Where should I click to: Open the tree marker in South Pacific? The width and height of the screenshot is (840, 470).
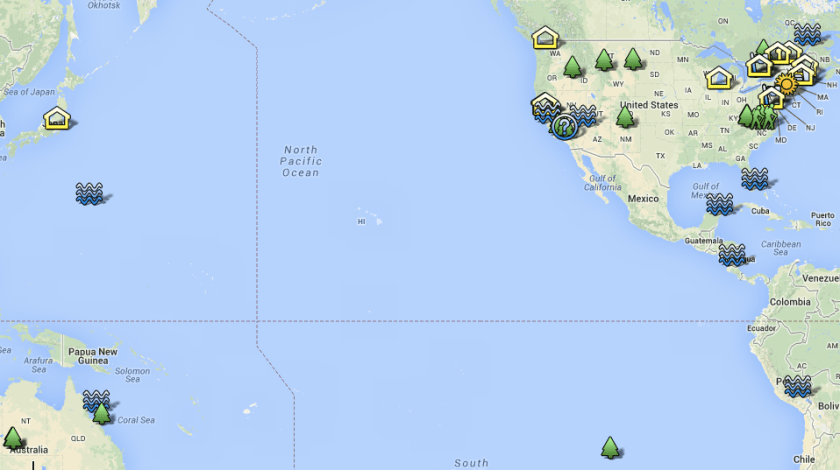610,447
